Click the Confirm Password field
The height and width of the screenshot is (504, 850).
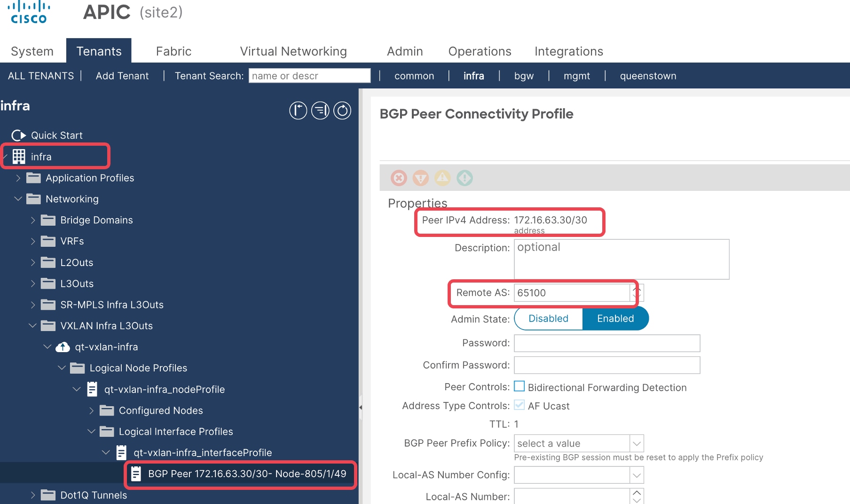point(607,365)
